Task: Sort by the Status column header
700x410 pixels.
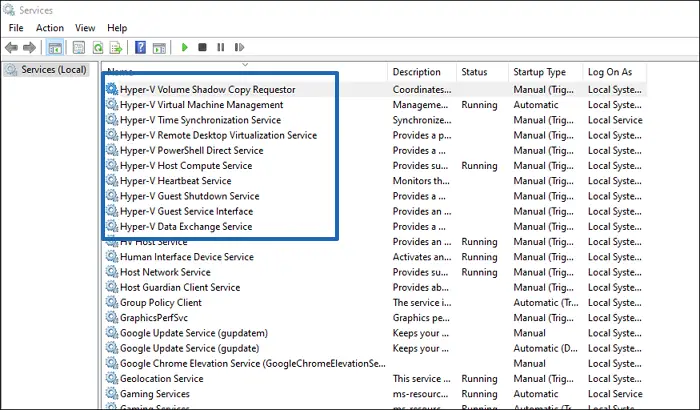Action: 474,72
